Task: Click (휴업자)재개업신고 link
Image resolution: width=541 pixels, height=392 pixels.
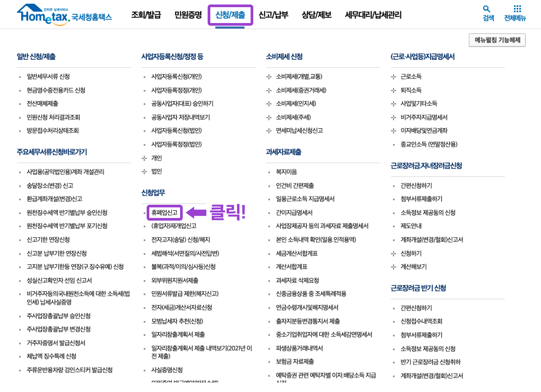Action: pos(174,226)
